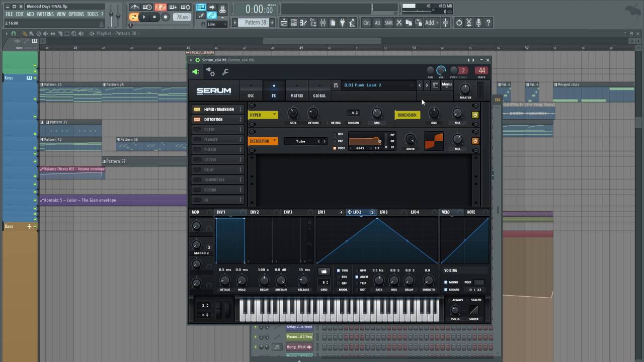Enable the REVERB effect in FX rack

coord(197,190)
